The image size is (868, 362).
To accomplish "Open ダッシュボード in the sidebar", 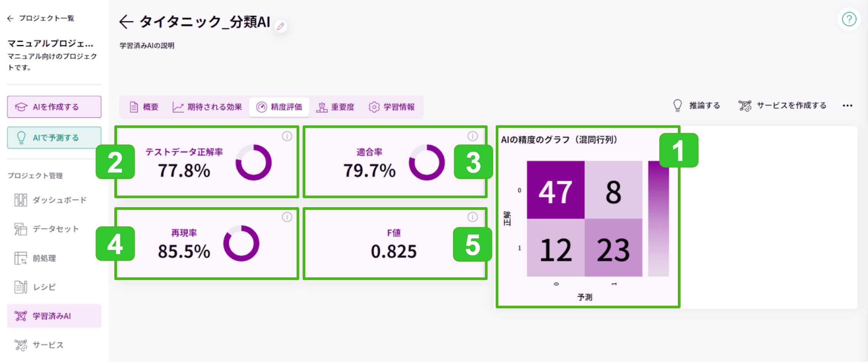I will coord(51,200).
